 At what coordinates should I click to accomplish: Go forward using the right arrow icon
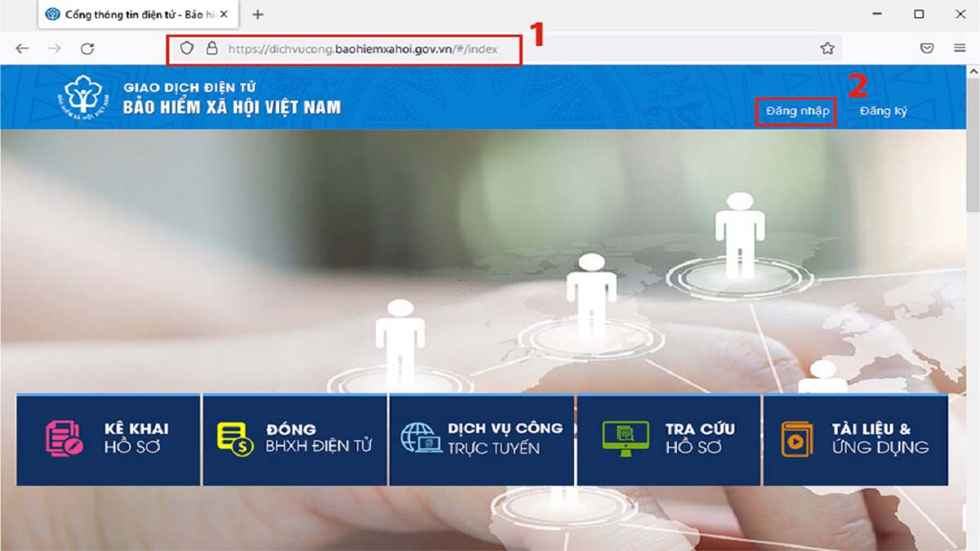coord(53,48)
